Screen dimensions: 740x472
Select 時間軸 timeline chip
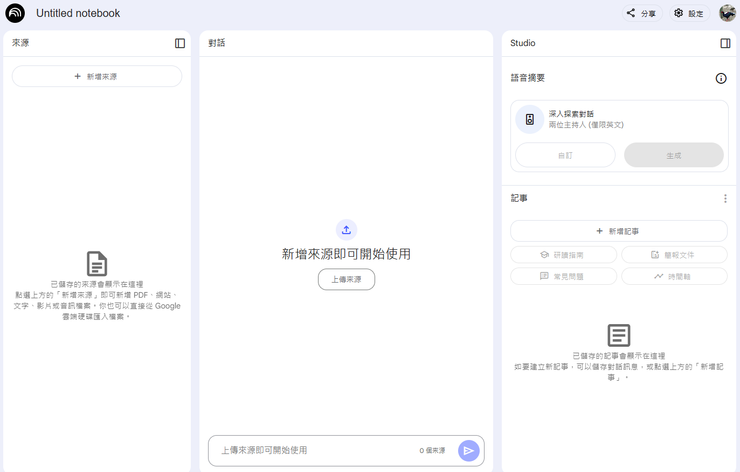pos(673,276)
